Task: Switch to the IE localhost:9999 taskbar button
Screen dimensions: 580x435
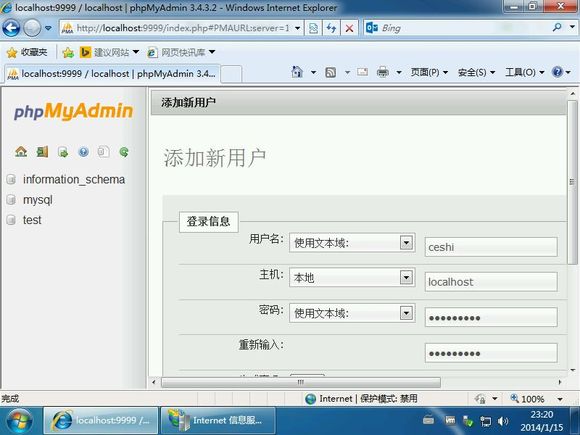Action: pyautogui.click(x=101, y=421)
